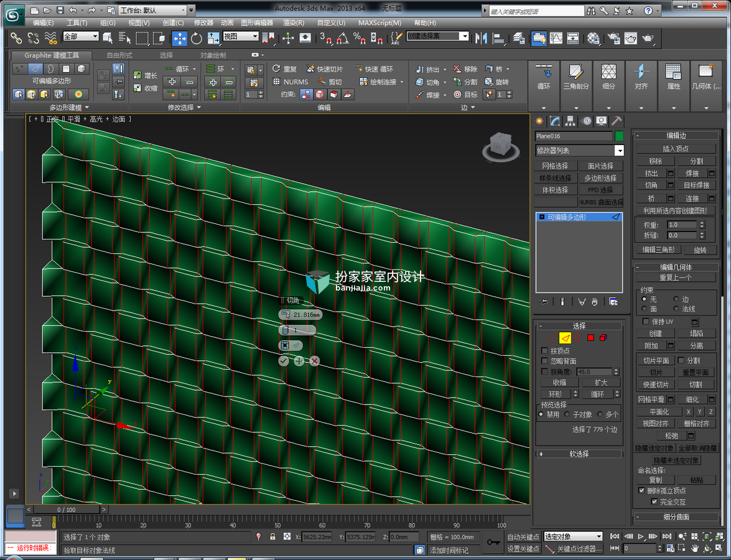
Task: Click the Bind to Space Warp icon
Action: (x=50, y=38)
